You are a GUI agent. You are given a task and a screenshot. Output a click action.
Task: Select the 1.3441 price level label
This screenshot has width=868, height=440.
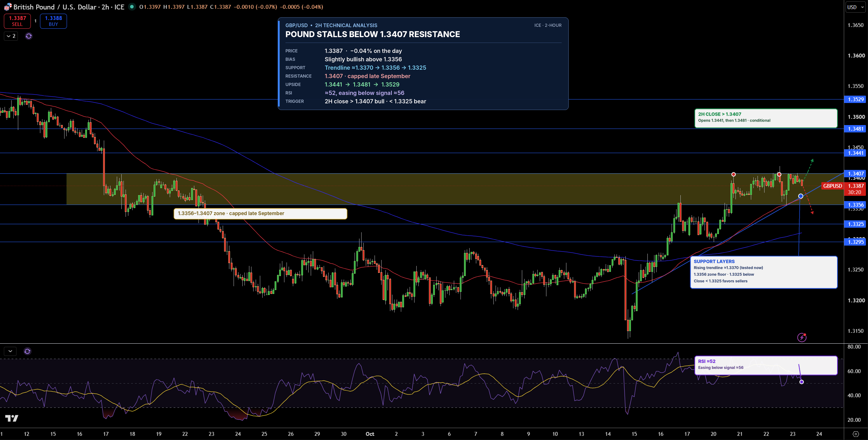(x=856, y=153)
